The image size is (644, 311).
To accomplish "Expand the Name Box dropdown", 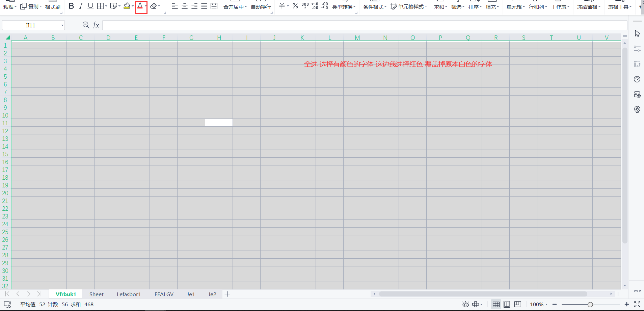I will [62, 25].
